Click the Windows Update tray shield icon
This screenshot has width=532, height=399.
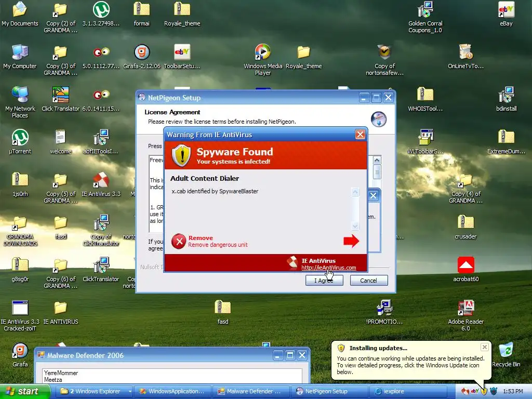click(x=484, y=391)
